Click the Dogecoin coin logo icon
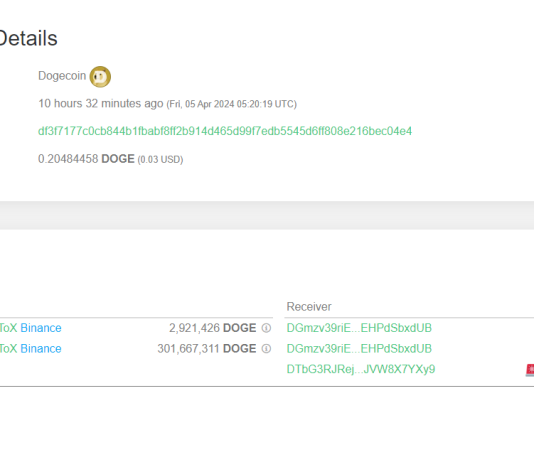Screen dimensions: 534x462 click(x=100, y=77)
